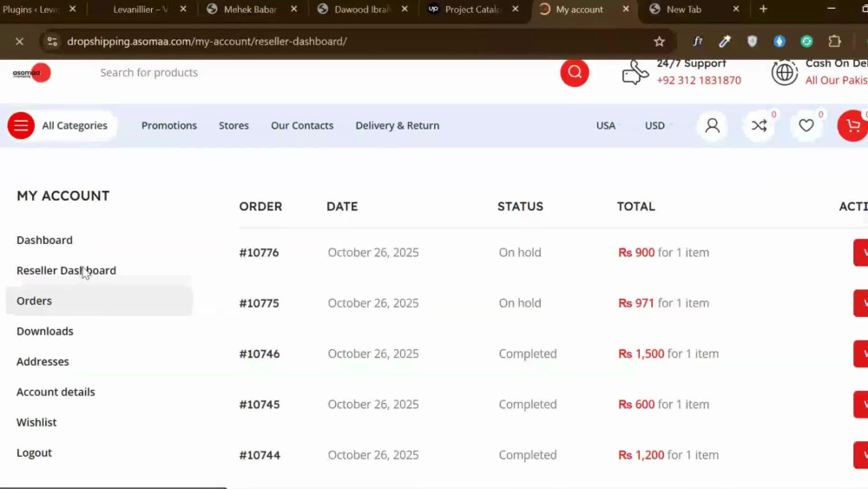868x489 pixels.
Task: Click the f? font extension icon
Action: (x=698, y=42)
